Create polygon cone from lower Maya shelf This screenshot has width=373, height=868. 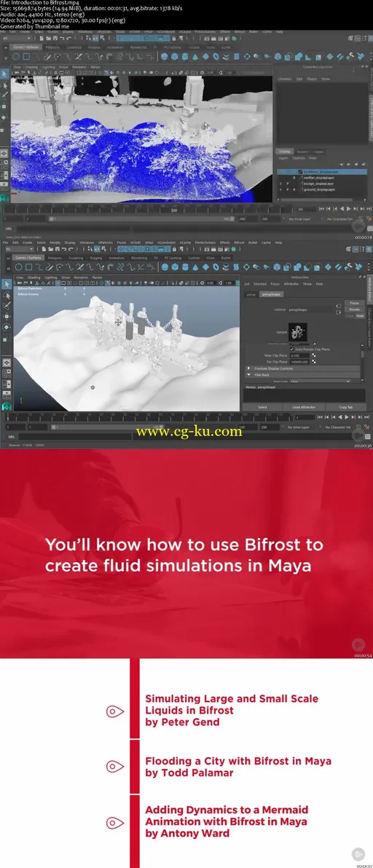(x=195, y=267)
